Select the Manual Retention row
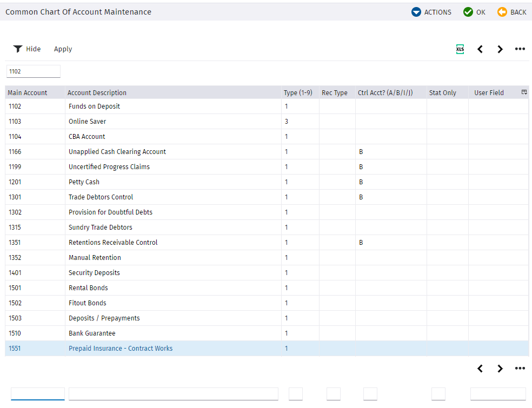This screenshot has height=408, width=532. point(267,257)
